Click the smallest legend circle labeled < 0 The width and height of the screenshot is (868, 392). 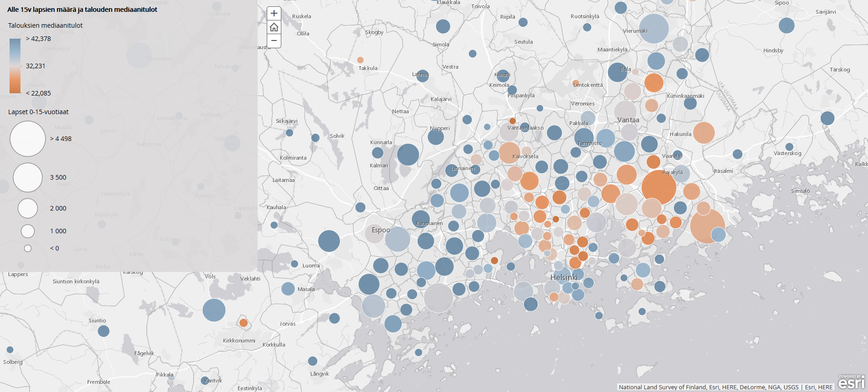pos(28,248)
